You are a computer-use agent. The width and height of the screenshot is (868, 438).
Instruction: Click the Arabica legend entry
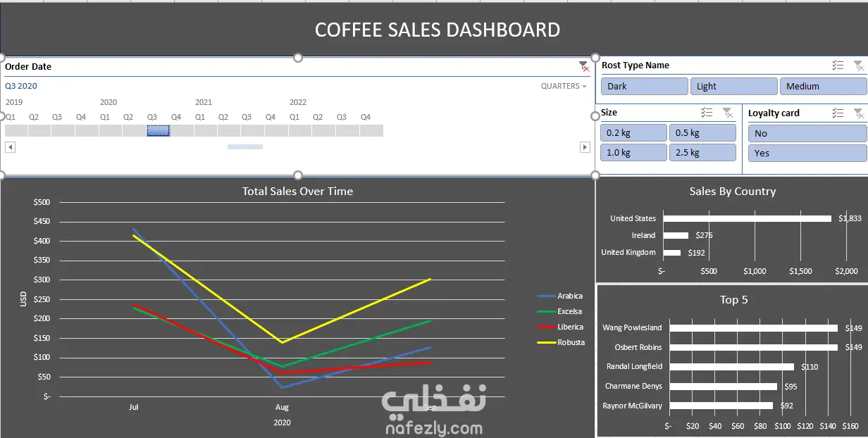coord(560,296)
